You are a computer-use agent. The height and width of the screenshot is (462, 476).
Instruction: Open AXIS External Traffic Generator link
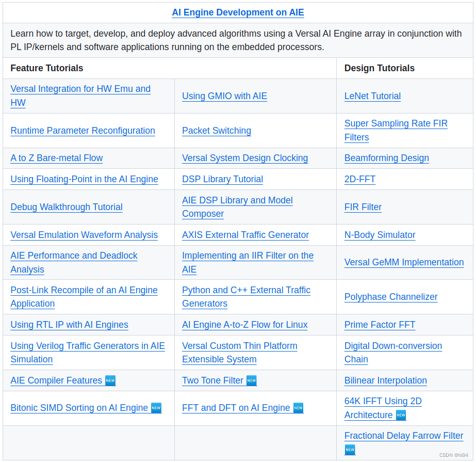[x=245, y=235]
